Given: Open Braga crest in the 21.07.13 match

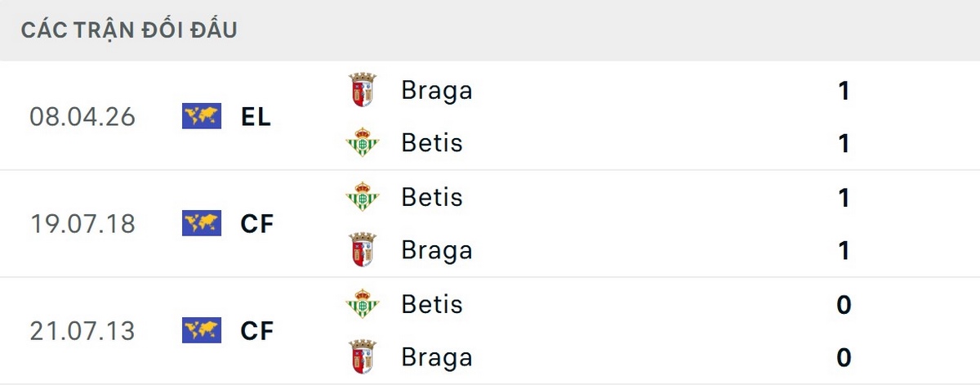Looking at the screenshot, I should 362,357.
